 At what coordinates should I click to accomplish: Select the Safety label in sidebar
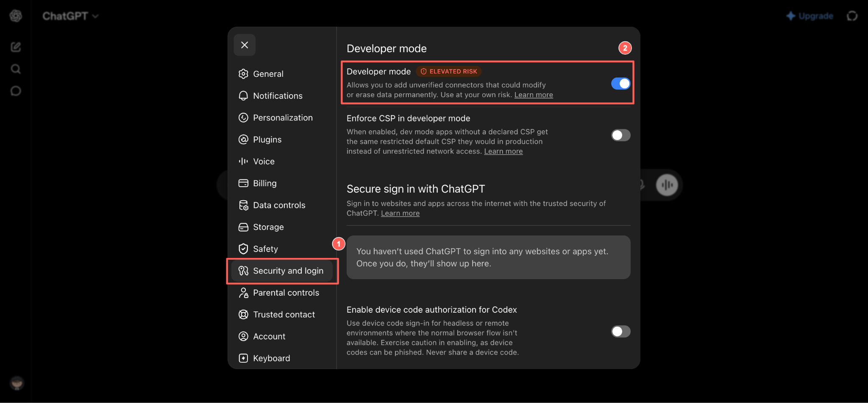[x=265, y=249]
